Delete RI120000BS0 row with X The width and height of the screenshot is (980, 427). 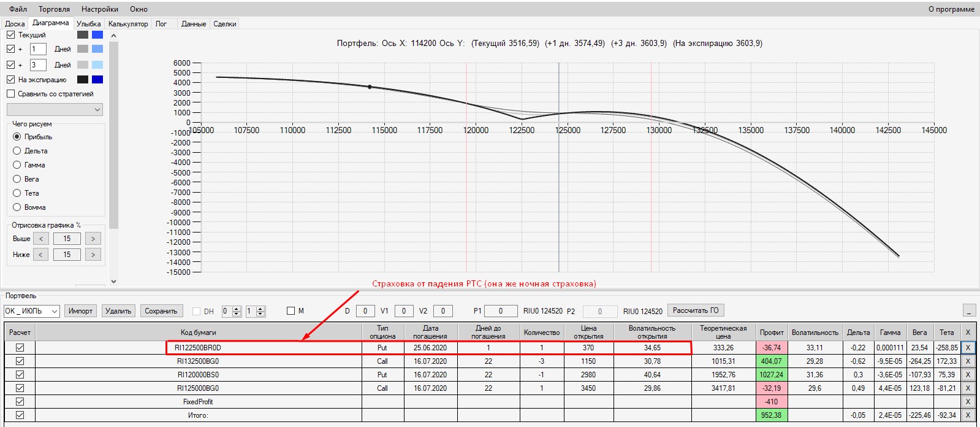pyautogui.click(x=968, y=375)
